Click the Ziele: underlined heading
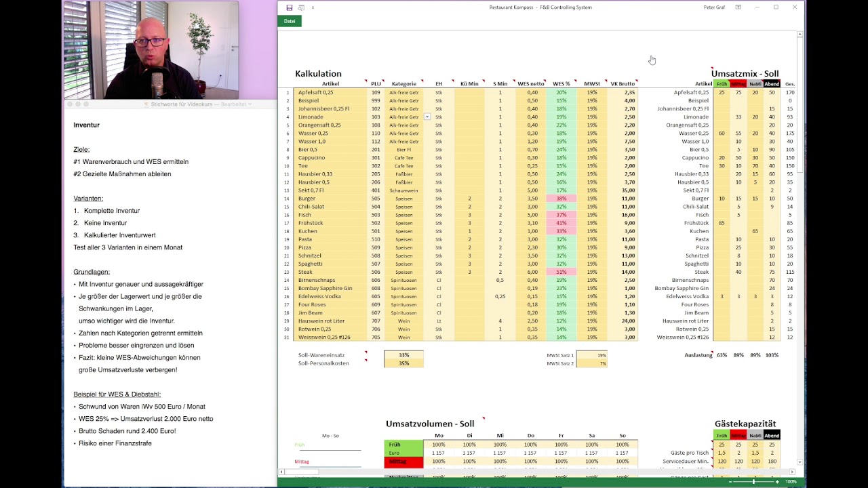This screenshot has height=488, width=868. tap(81, 150)
